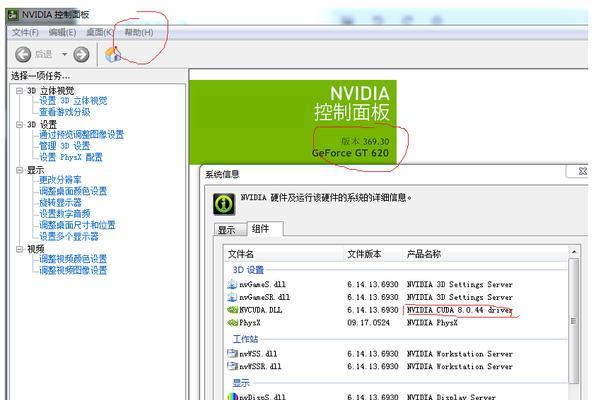Click the 版本 369.30 label

(365, 141)
